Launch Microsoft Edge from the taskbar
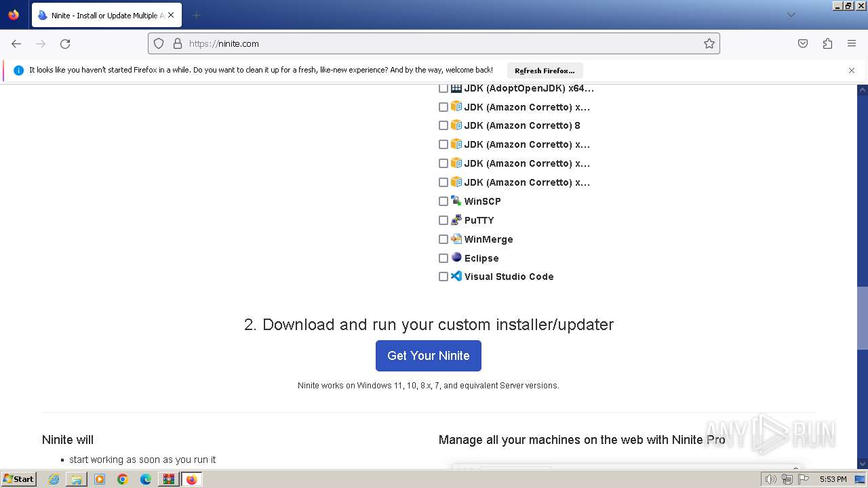This screenshot has height=488, width=868. coord(146,479)
